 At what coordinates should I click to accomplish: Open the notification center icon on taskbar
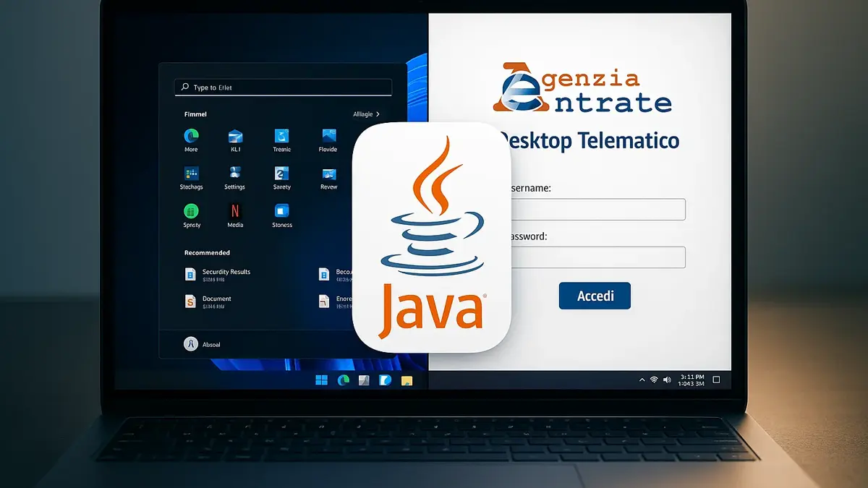[x=716, y=380]
